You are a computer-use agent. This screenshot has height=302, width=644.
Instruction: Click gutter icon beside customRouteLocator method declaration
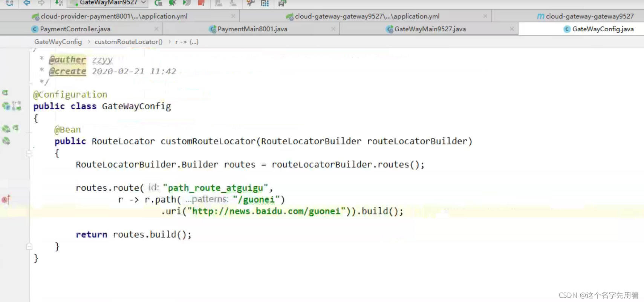pos(6,141)
